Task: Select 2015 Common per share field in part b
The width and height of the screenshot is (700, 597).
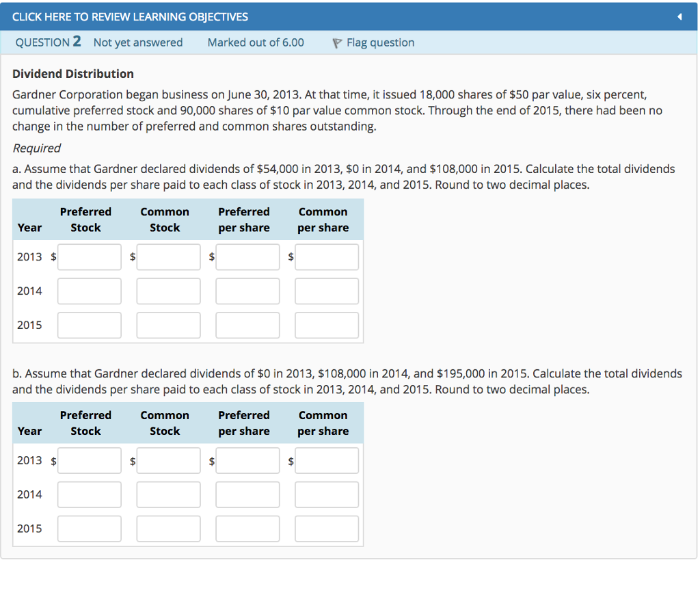Action: point(327,528)
